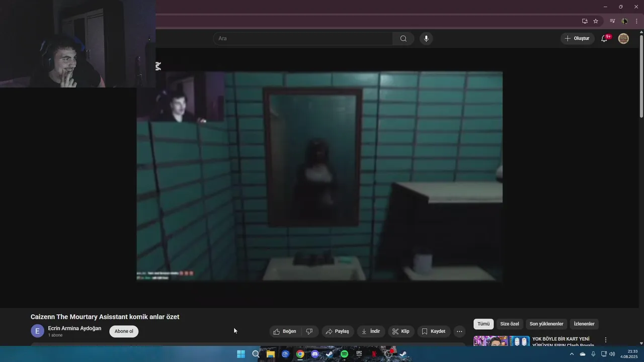
Task: Open options for the Clash Royale suggested video
Action: point(606,340)
